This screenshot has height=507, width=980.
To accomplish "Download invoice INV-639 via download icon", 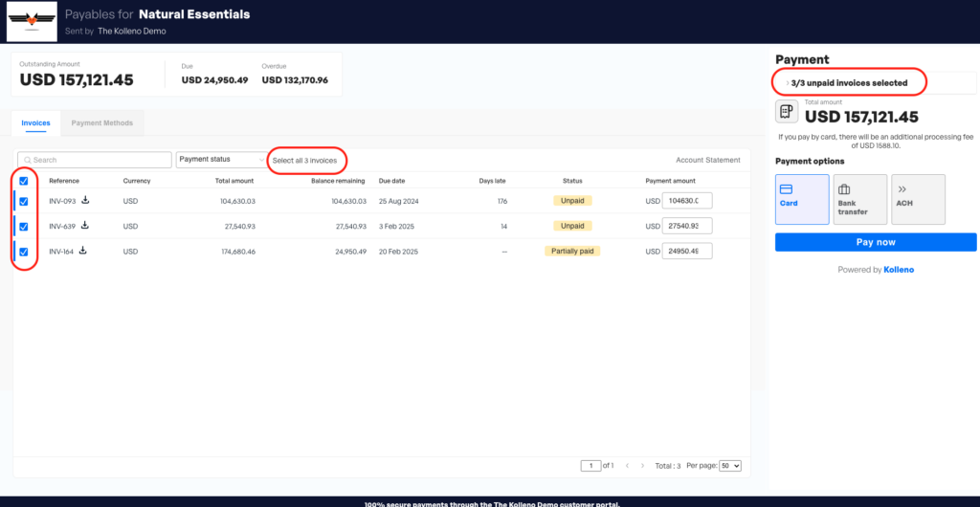I will [x=85, y=226].
